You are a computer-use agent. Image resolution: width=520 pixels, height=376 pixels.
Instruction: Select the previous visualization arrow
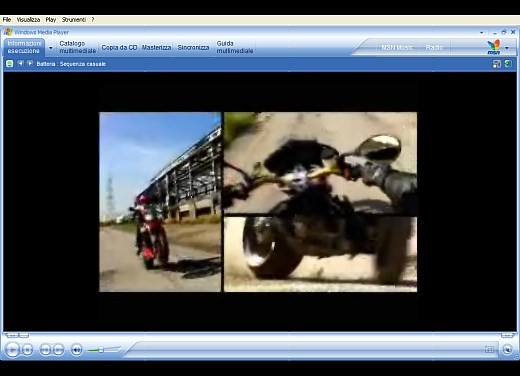pyautogui.click(x=21, y=63)
